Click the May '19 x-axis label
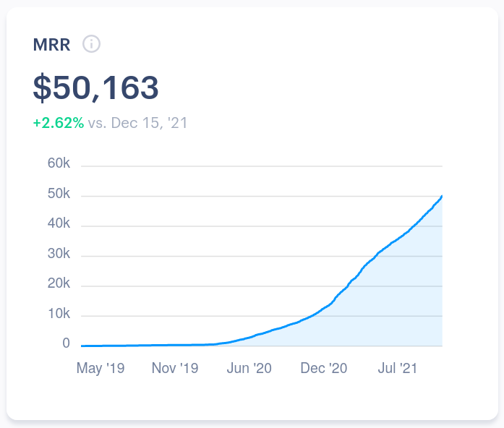The image size is (504, 428). point(101,368)
